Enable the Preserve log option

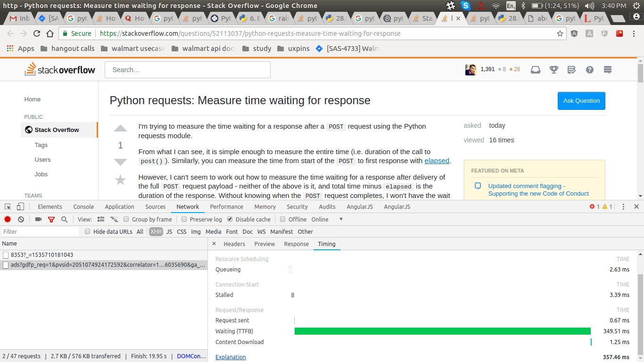184,219
